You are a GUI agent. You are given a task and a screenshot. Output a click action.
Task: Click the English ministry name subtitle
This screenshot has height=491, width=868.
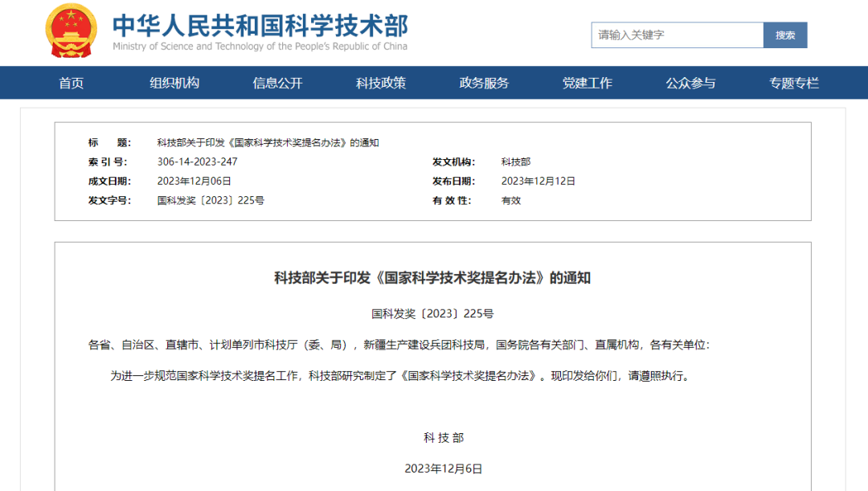point(260,47)
